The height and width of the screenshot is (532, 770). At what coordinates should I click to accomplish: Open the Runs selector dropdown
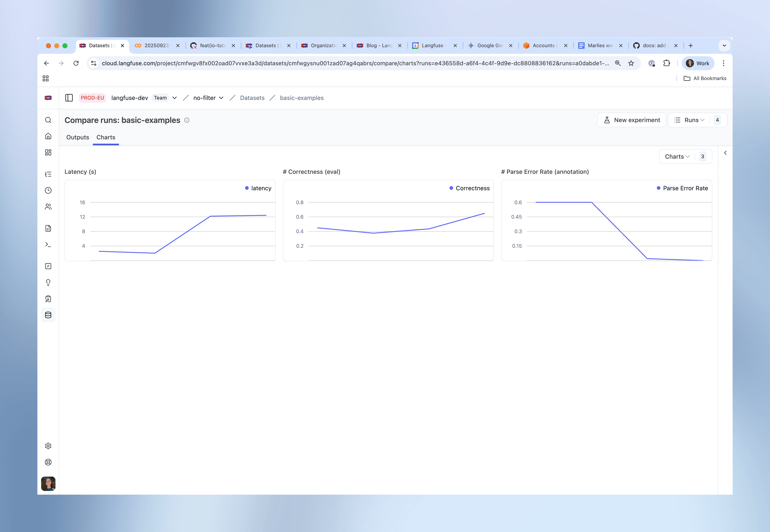pos(689,120)
